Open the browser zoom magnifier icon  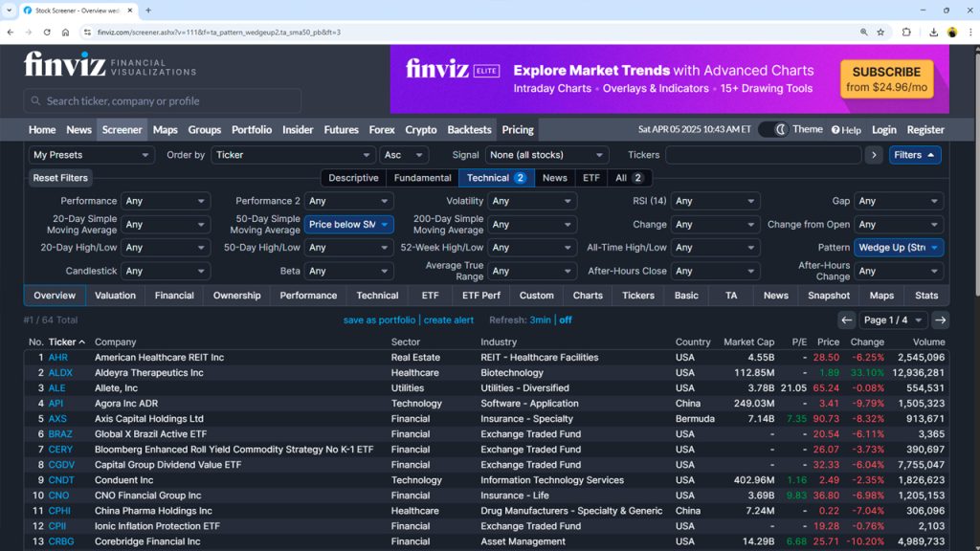click(864, 33)
